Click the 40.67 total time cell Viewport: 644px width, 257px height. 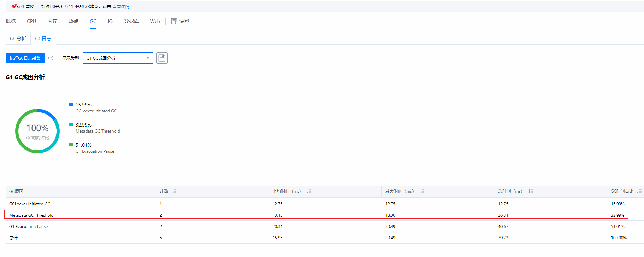click(503, 227)
